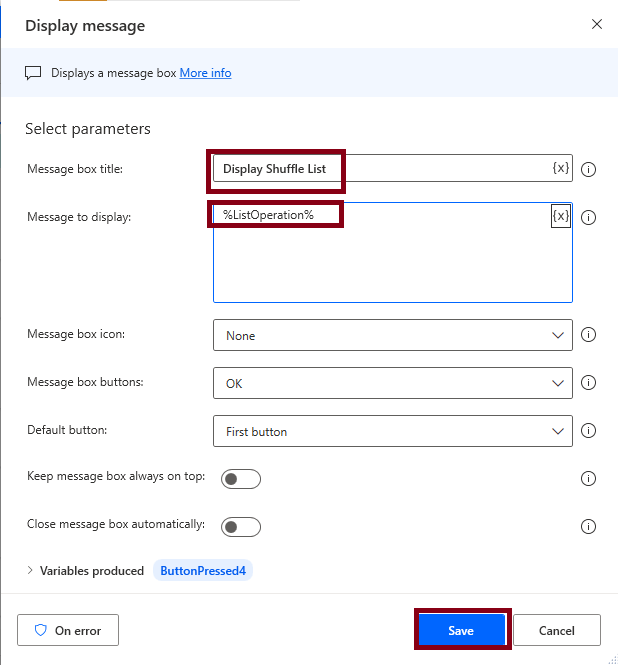Show info for Message box icon
Image resolution: width=618 pixels, height=665 pixels.
click(589, 336)
